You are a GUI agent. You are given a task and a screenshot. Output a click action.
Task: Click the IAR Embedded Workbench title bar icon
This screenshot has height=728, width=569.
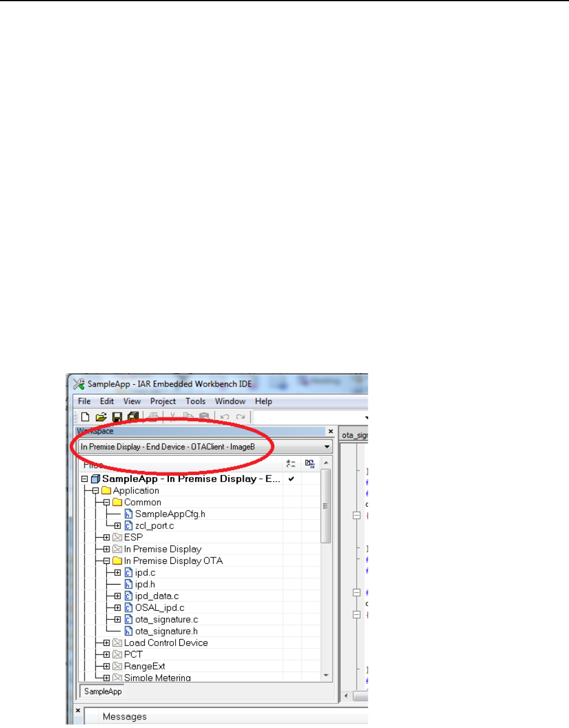(x=78, y=384)
